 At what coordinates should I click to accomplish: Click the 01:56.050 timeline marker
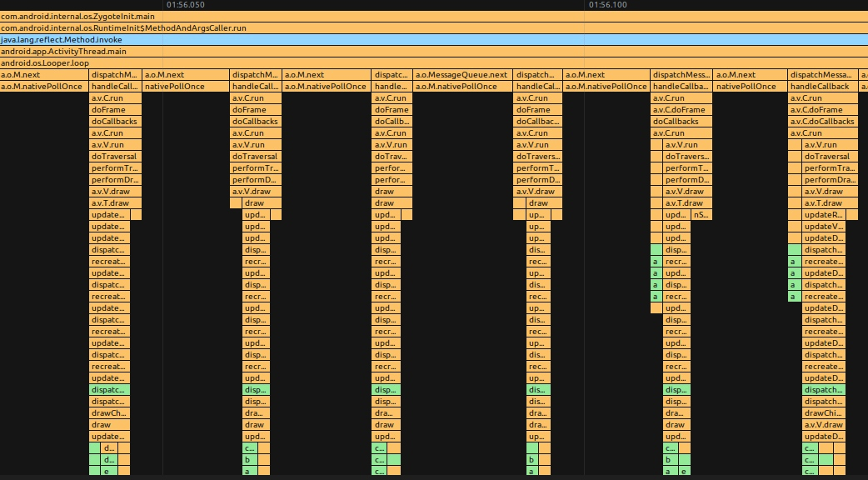coord(185,4)
